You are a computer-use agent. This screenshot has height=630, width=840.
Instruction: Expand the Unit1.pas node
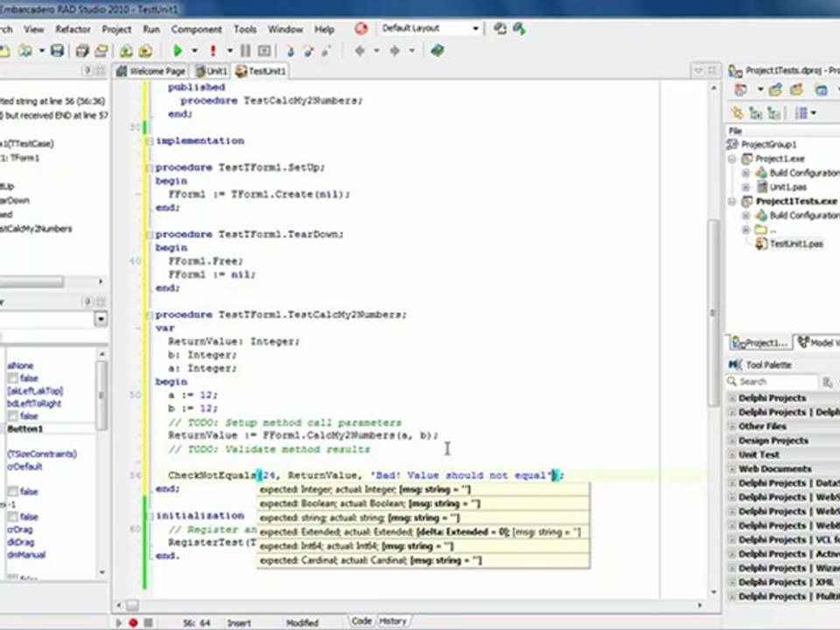click(x=745, y=187)
